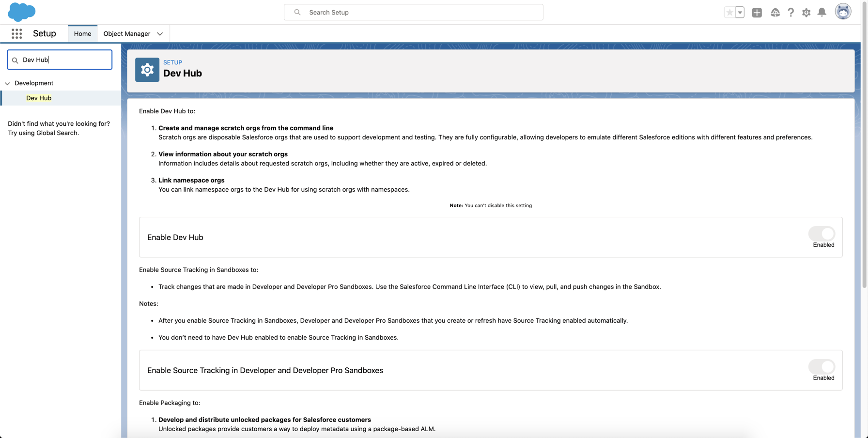Click the Development category label

tap(34, 83)
